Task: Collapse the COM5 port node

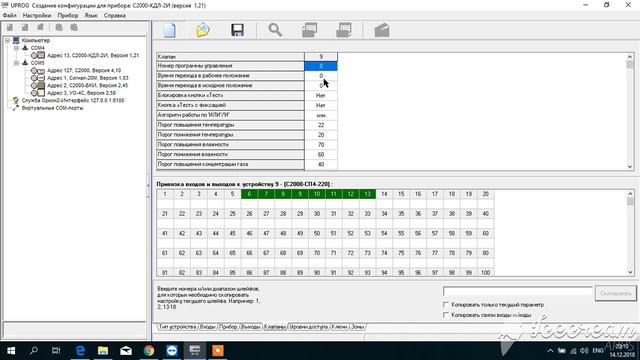Action: click(16, 63)
